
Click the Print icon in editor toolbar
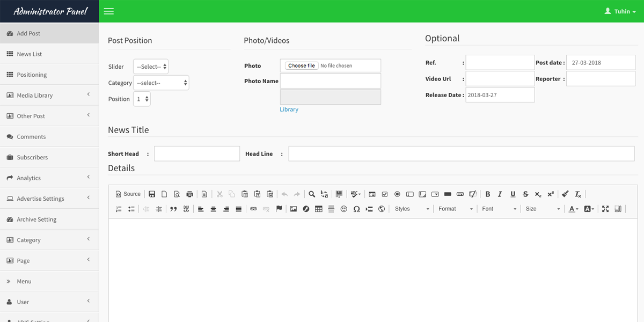pyautogui.click(x=189, y=194)
